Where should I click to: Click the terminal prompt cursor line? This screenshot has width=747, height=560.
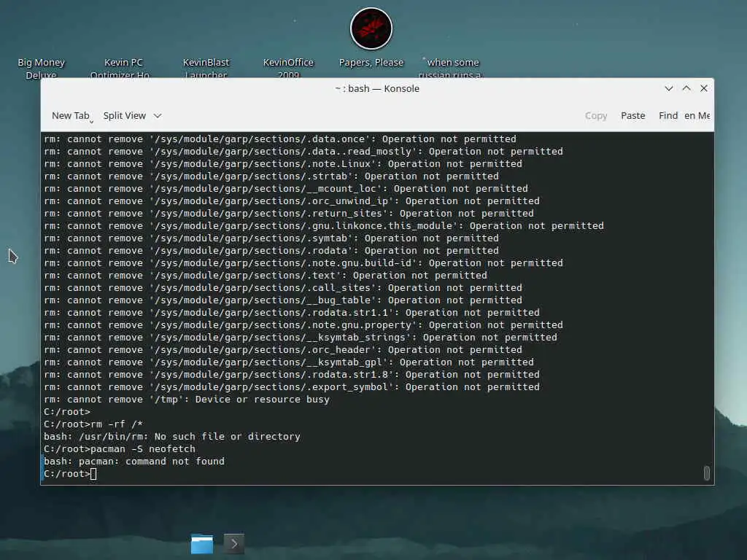click(x=70, y=474)
